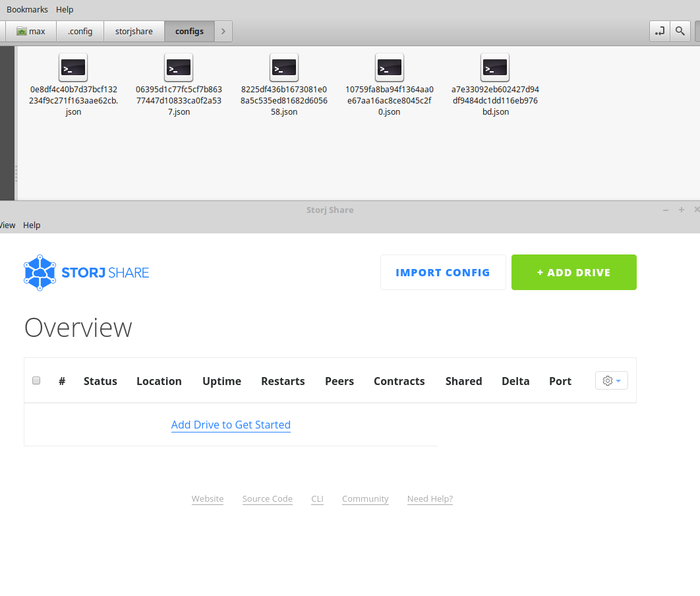Viewport: 700px width, 596px height.
Task: Follow the Add Drive to Get Started link
Action: (x=231, y=425)
